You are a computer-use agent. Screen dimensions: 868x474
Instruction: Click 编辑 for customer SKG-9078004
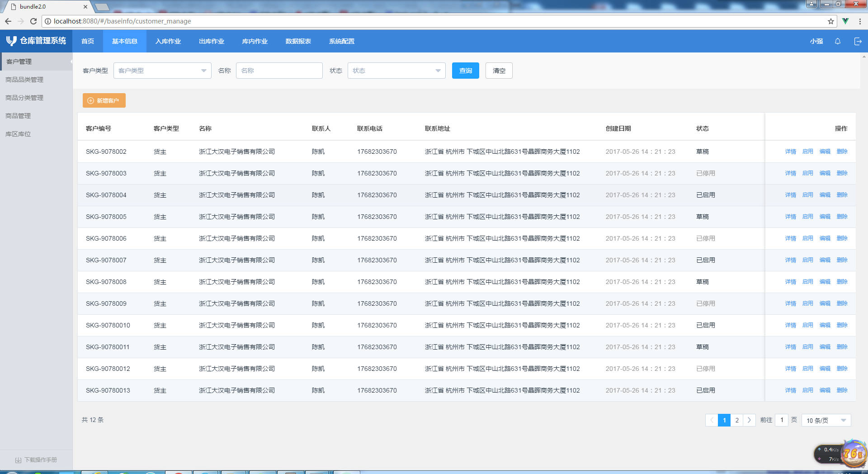pos(825,195)
